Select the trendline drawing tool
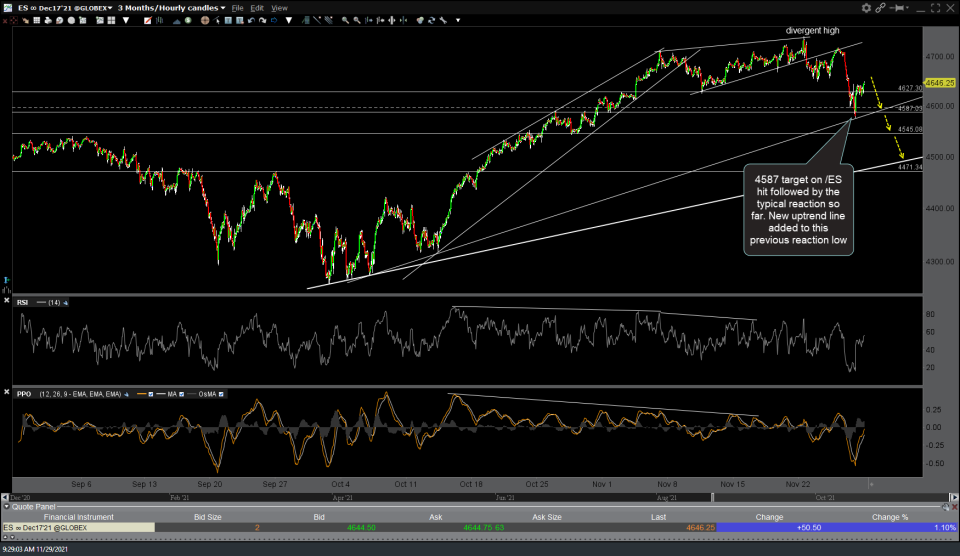The width and height of the screenshot is (960, 556). (317, 20)
